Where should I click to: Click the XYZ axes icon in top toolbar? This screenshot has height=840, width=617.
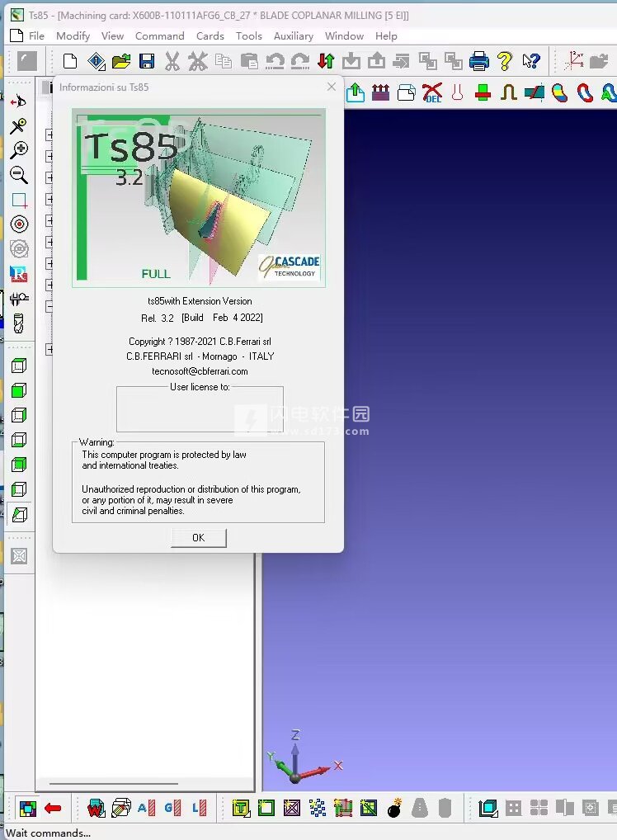pos(574,60)
